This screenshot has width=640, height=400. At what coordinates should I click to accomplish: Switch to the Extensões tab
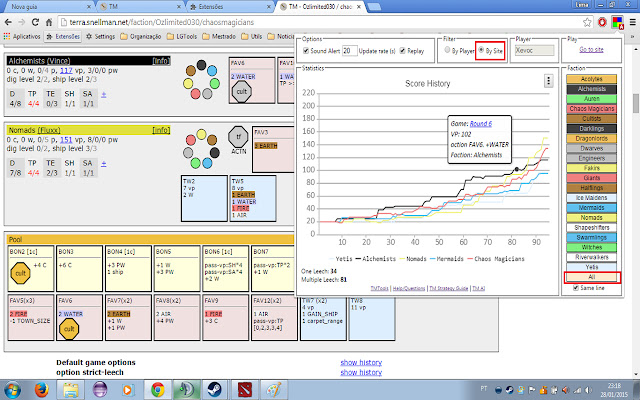click(x=231, y=7)
